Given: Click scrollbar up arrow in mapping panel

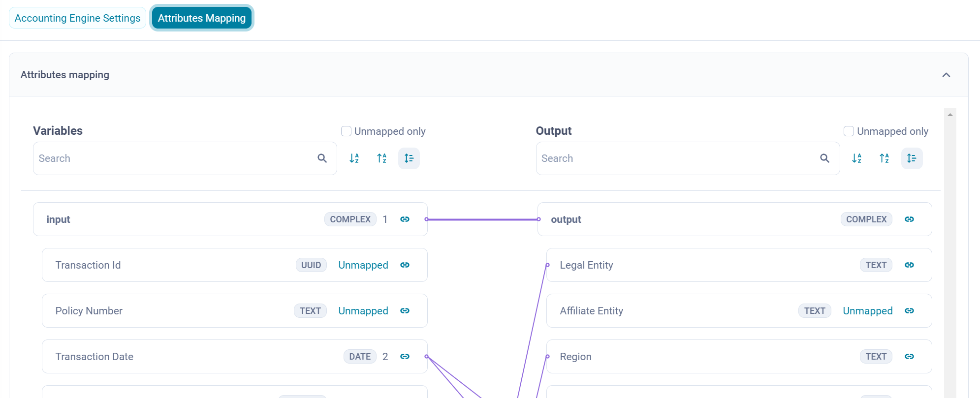Looking at the screenshot, I should [950, 115].
